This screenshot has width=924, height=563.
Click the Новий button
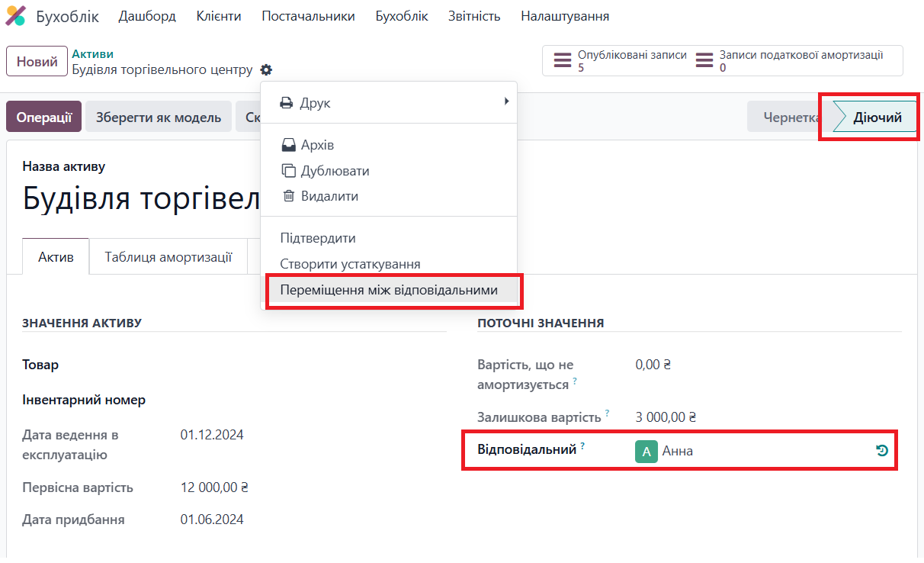click(x=37, y=62)
